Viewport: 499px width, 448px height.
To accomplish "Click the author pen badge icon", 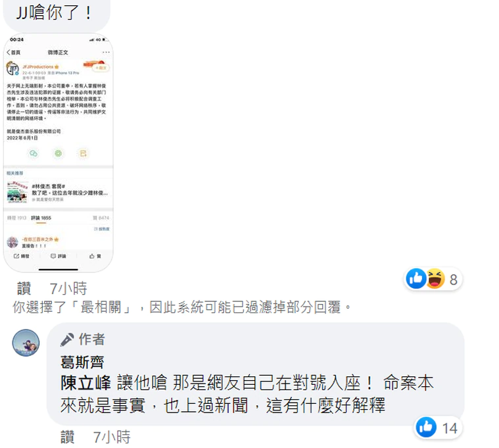I will coord(67,339).
